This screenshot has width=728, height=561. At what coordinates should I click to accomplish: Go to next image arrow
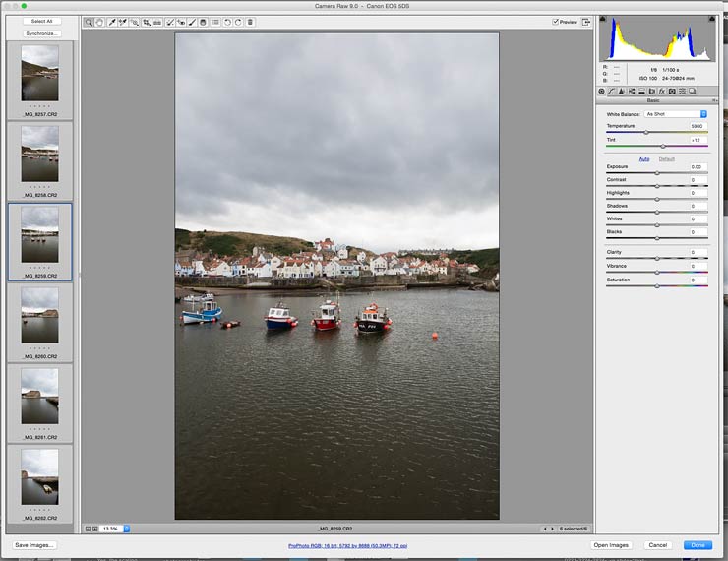point(552,529)
